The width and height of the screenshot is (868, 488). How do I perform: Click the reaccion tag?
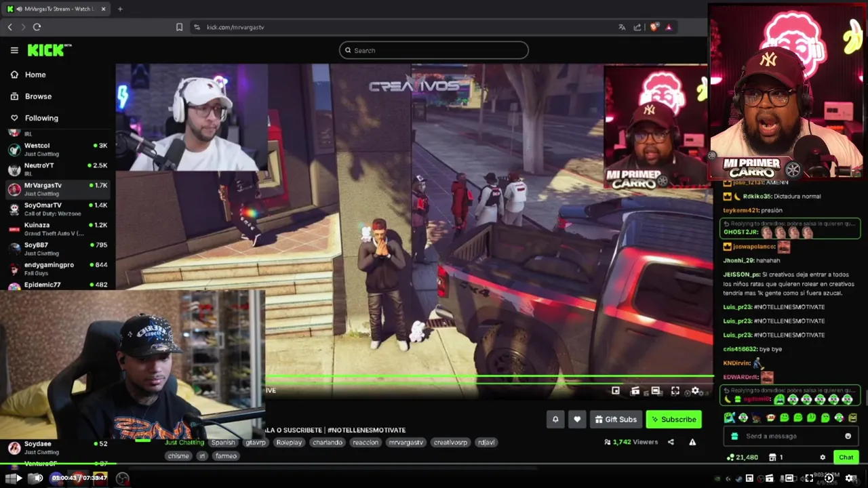click(366, 443)
